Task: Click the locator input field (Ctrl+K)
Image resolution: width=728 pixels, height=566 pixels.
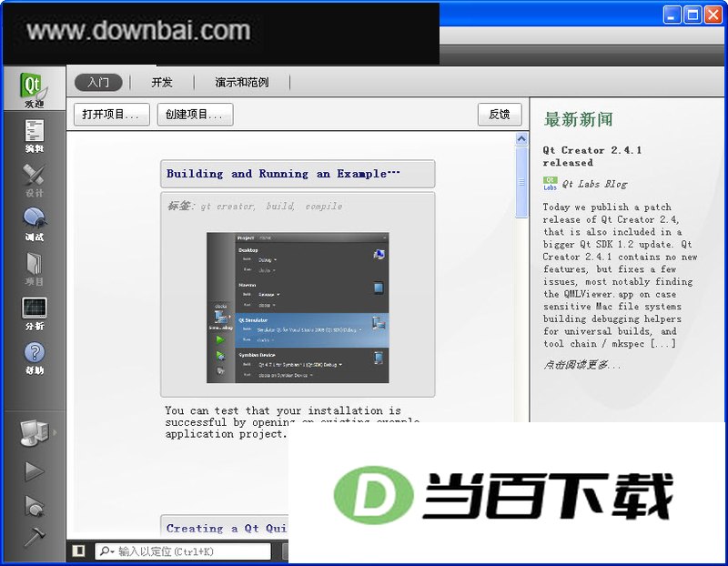Action: point(183,551)
